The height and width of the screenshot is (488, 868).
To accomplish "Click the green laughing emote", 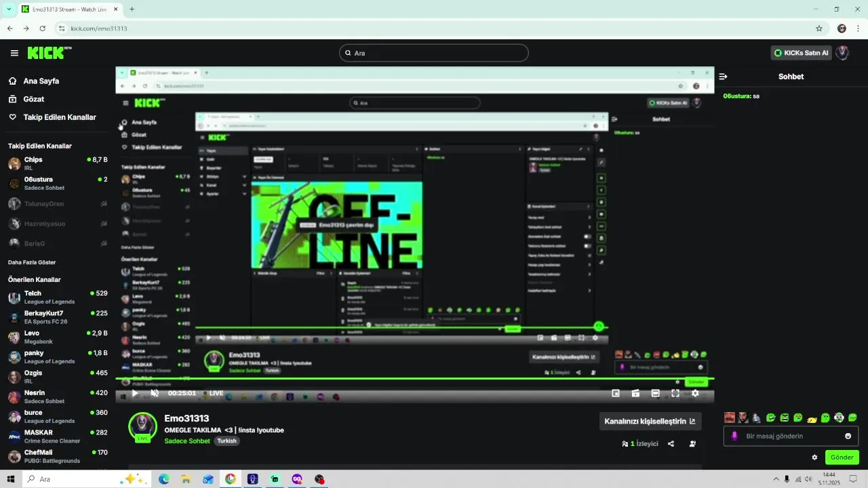I will tap(770, 418).
